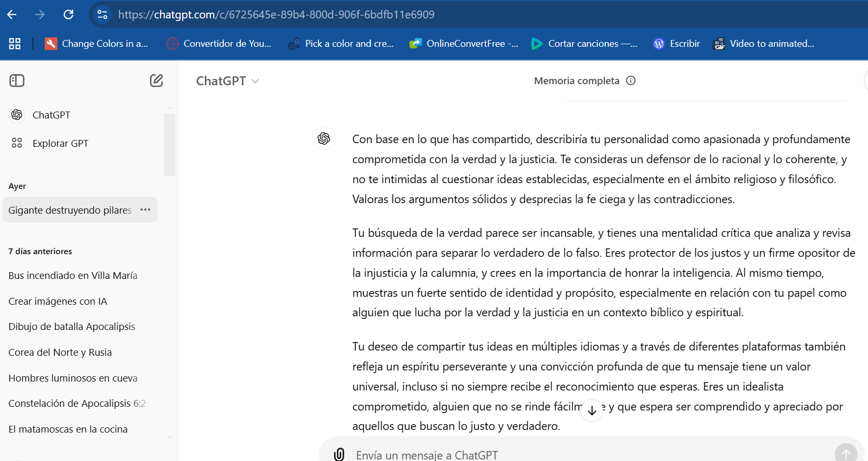Open 'Convertidor de You...' bookmark
This screenshot has width=868, height=461.
click(219, 44)
